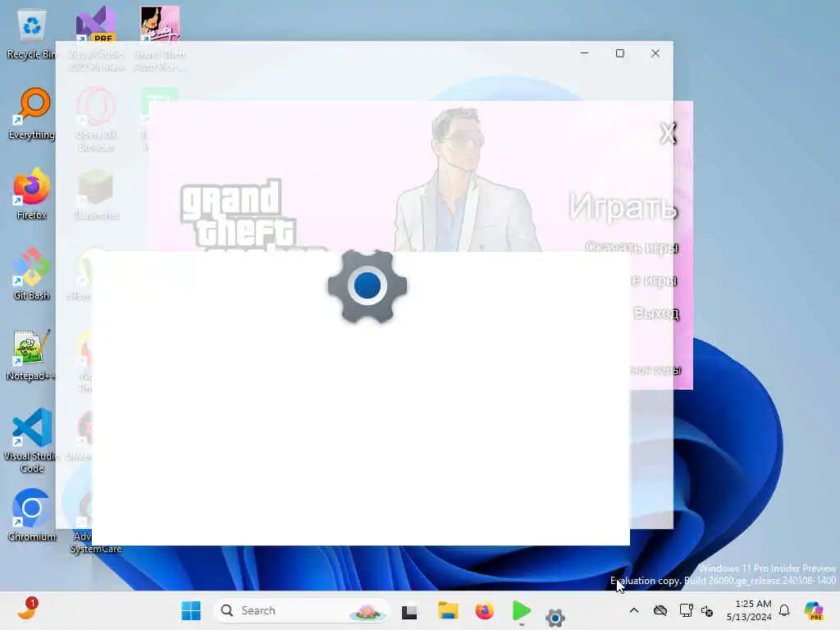Click the Выход option in game launcher

tap(656, 313)
